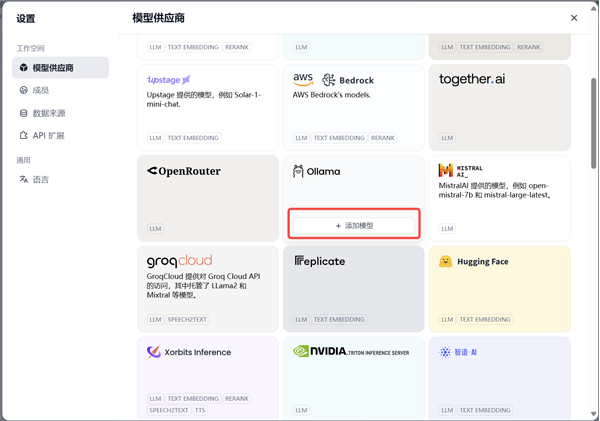Viewport: 600px width, 421px height.
Task: Click the LLM tag on the OpenRouter card
Action: [155, 228]
